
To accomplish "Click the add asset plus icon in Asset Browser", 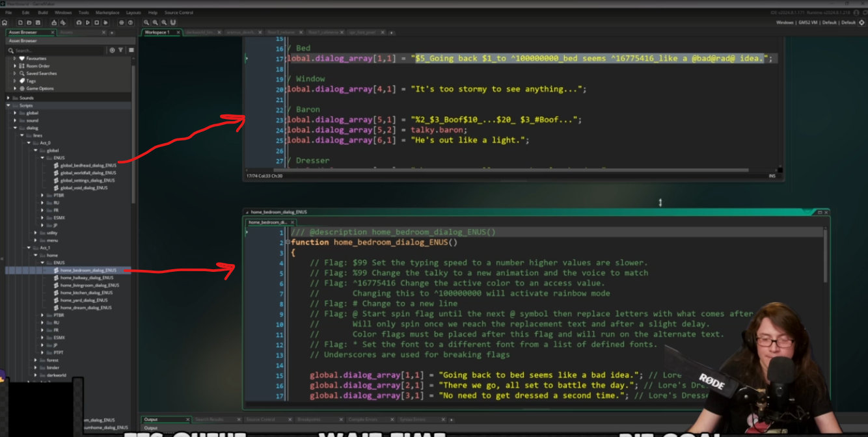I will 112,50.
